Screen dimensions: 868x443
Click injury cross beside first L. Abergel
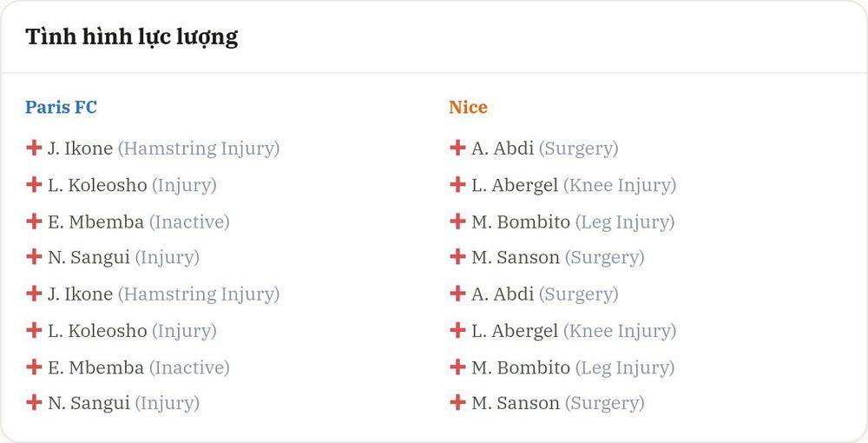pyautogui.click(x=457, y=184)
